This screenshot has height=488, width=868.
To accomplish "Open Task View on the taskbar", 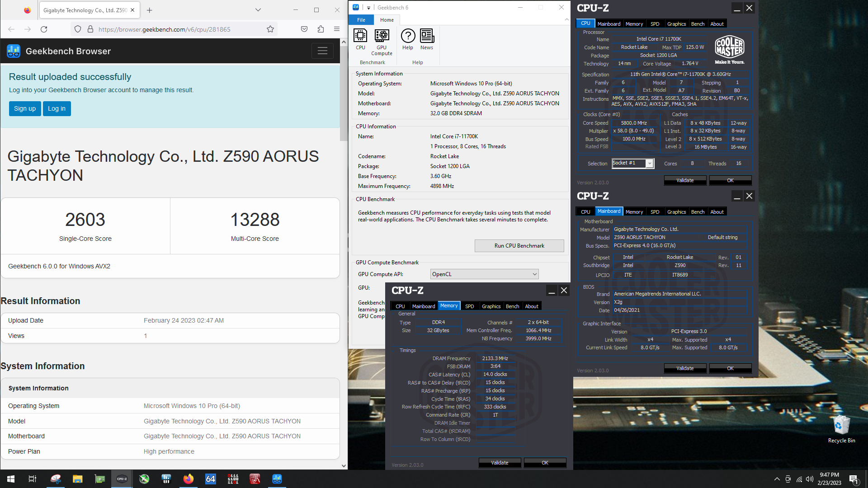I will (33, 479).
